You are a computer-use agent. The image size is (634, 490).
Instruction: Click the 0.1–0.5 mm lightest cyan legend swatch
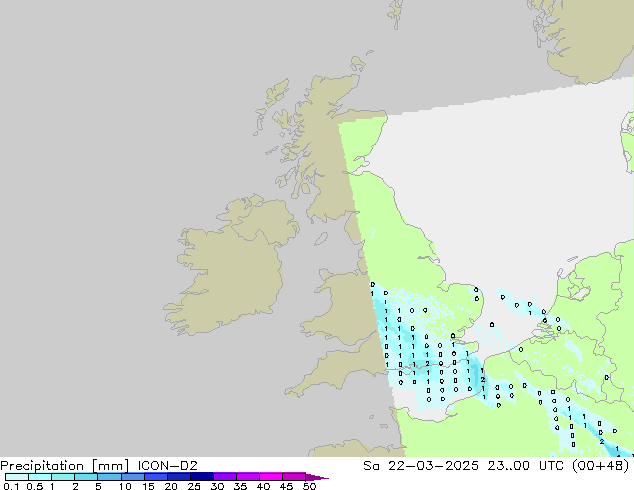coord(17,477)
